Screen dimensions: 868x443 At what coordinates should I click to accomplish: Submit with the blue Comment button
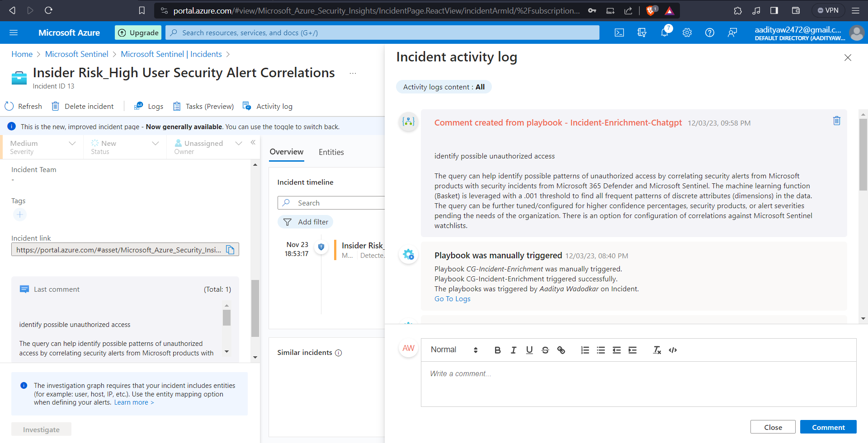pos(828,427)
